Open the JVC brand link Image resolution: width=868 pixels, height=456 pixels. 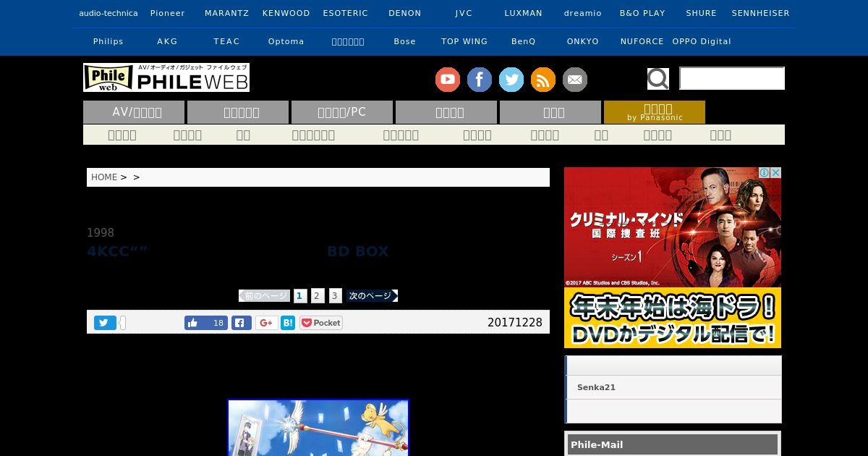coord(464,13)
